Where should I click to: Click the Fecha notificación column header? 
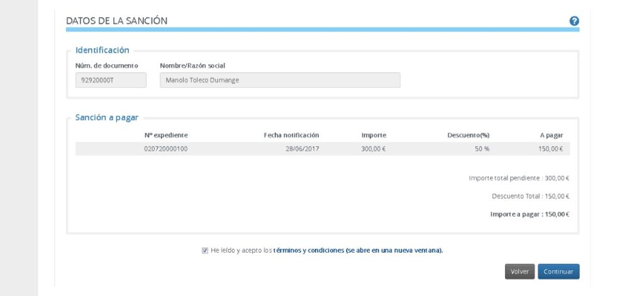[x=291, y=135]
